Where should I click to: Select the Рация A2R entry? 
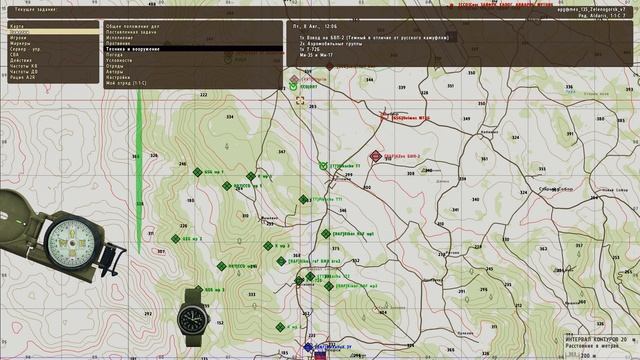22,77
